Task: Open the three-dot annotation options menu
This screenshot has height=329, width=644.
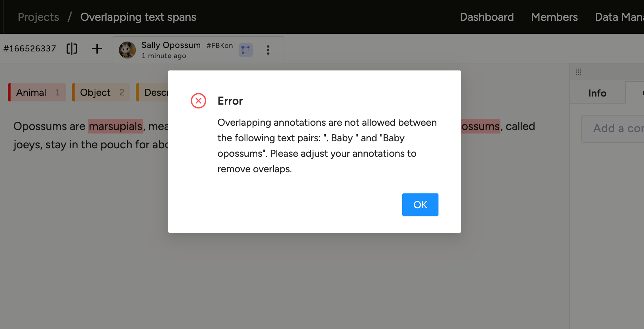Action: point(268,50)
